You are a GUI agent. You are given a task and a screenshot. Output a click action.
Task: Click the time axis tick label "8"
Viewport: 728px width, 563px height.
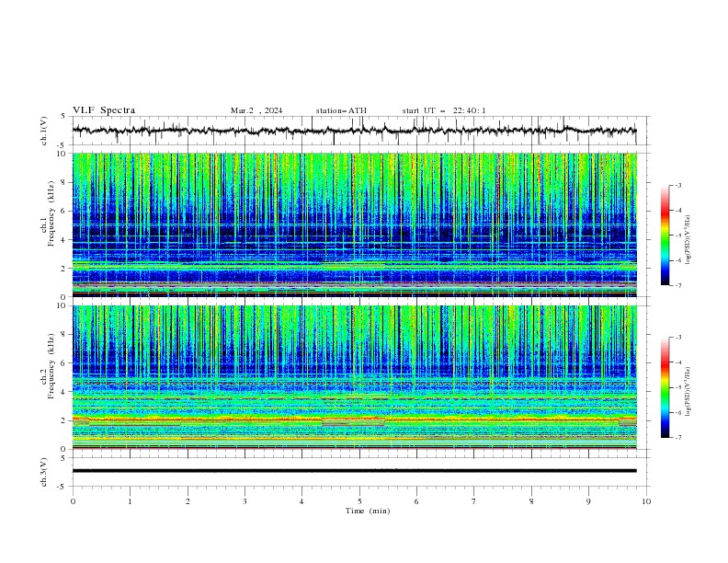click(531, 501)
